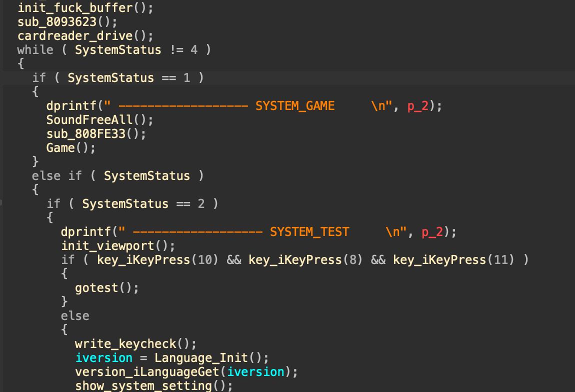Click the SYSTEM_TEST string literal

tap(309, 231)
